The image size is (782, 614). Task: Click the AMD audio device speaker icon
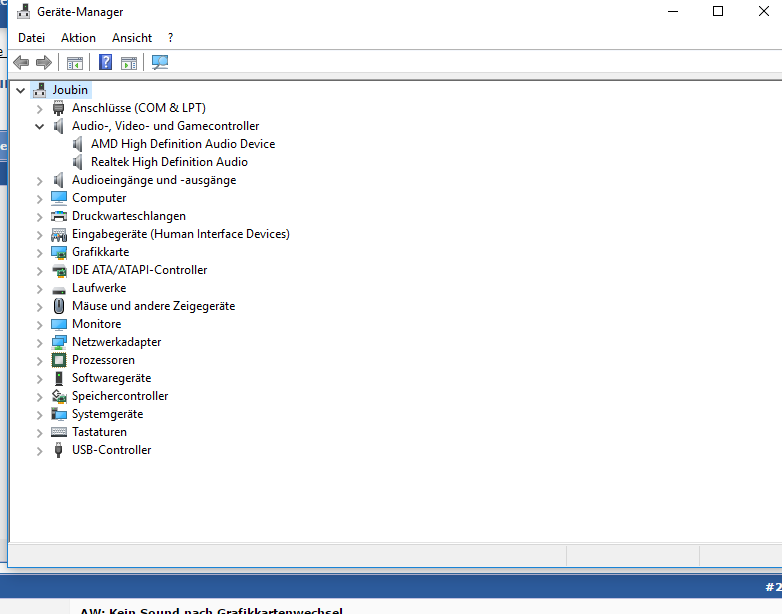click(77, 144)
